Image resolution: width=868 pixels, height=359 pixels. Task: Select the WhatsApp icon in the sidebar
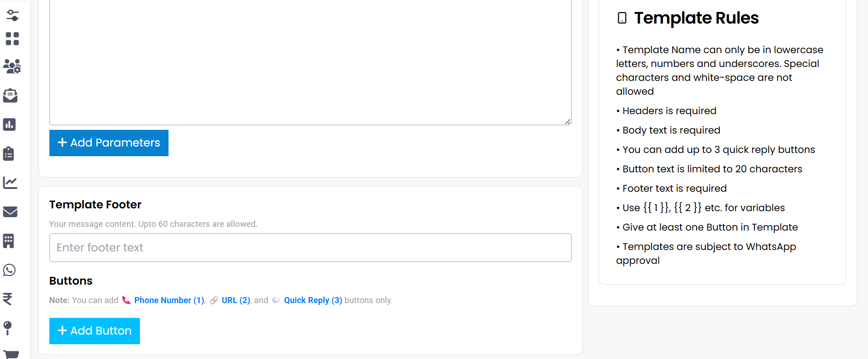[x=9, y=270]
